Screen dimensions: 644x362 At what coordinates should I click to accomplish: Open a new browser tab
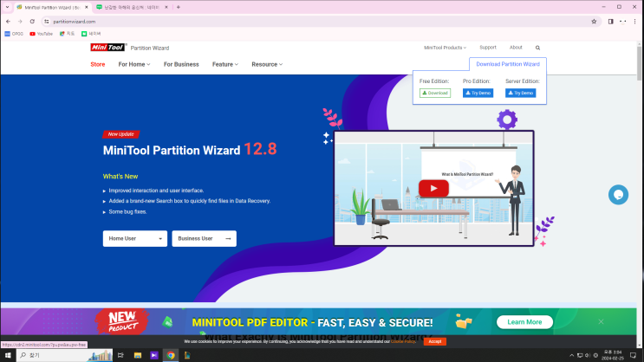coord(179,7)
